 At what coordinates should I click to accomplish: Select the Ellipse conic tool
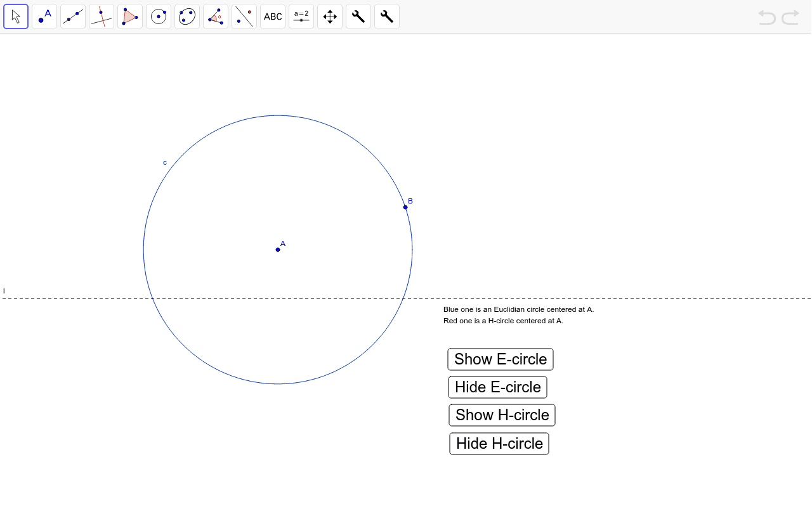[x=187, y=16]
